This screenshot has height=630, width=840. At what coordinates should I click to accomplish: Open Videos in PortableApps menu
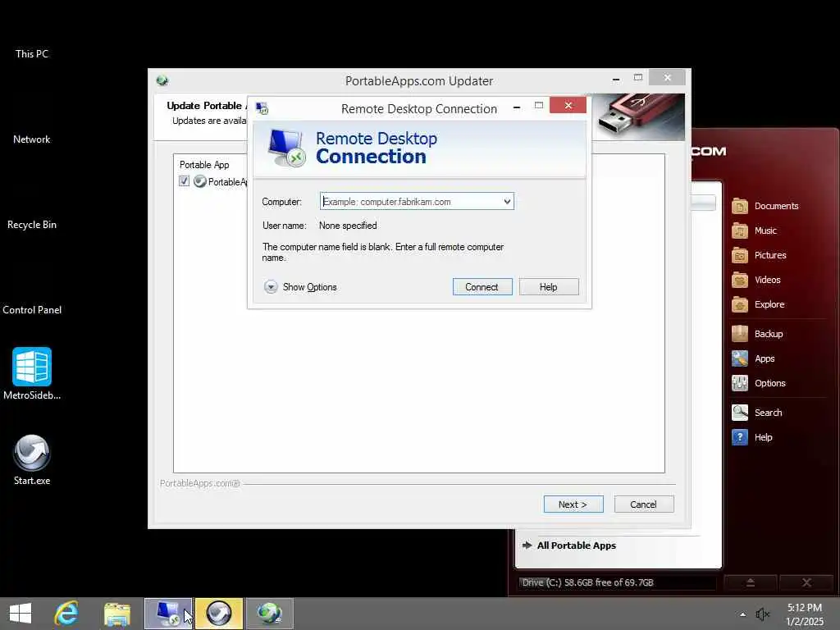pyautogui.click(x=756, y=280)
